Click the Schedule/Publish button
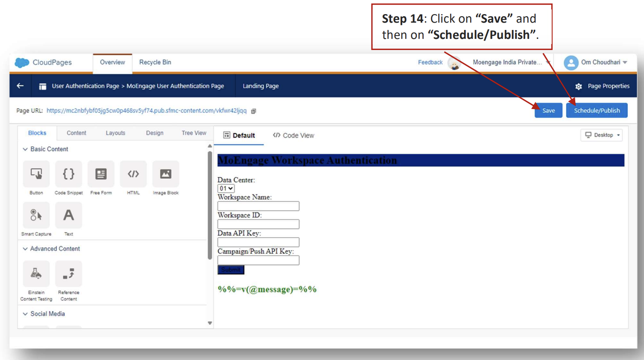This screenshot has height=360, width=644. 597,111
